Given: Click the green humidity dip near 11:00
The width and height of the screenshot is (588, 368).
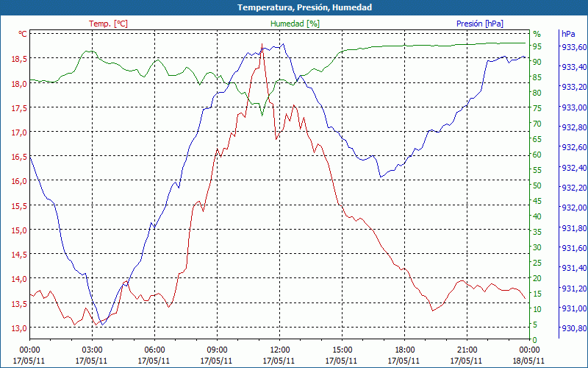Looking at the screenshot, I should pos(262,116).
